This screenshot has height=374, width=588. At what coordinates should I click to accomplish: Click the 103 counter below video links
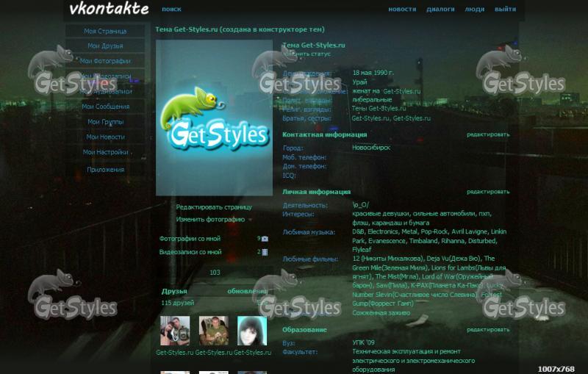coord(215,273)
